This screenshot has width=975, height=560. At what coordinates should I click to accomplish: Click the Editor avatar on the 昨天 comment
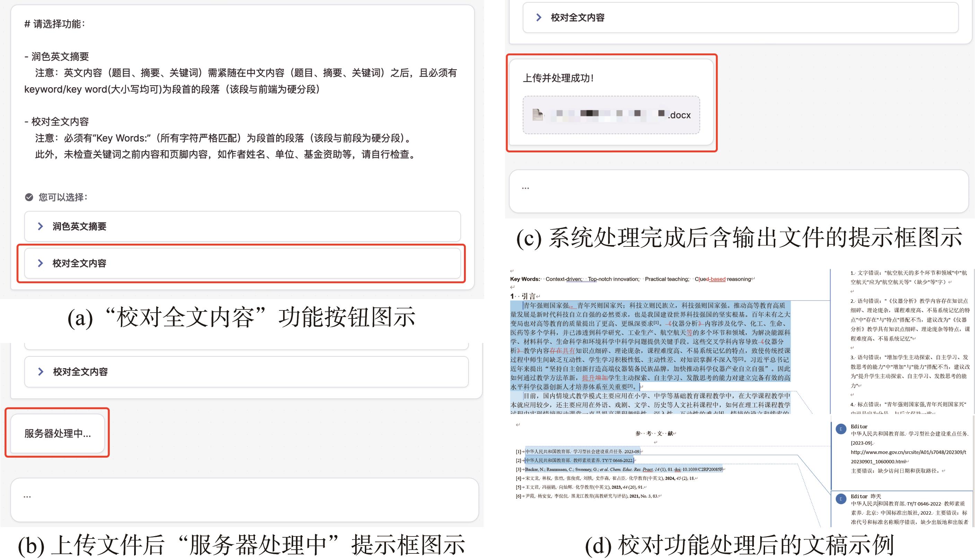pyautogui.click(x=841, y=499)
